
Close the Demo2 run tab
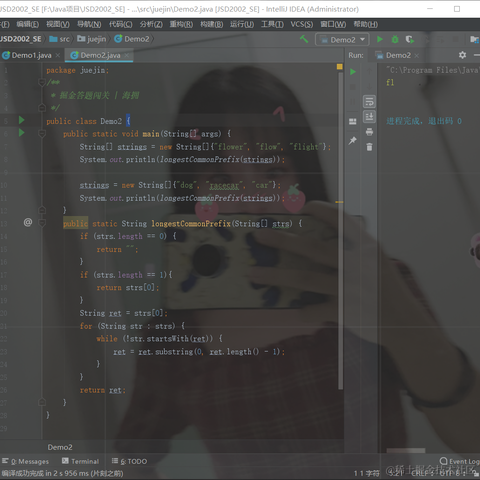click(x=417, y=56)
